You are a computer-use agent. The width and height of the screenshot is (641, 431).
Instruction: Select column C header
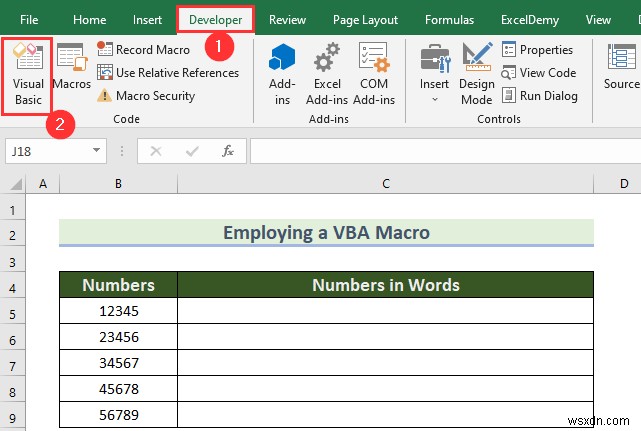[385, 184]
